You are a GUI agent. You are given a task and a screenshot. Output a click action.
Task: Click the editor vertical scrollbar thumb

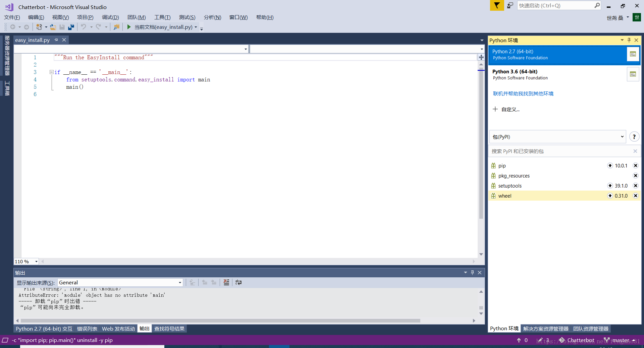click(x=481, y=143)
